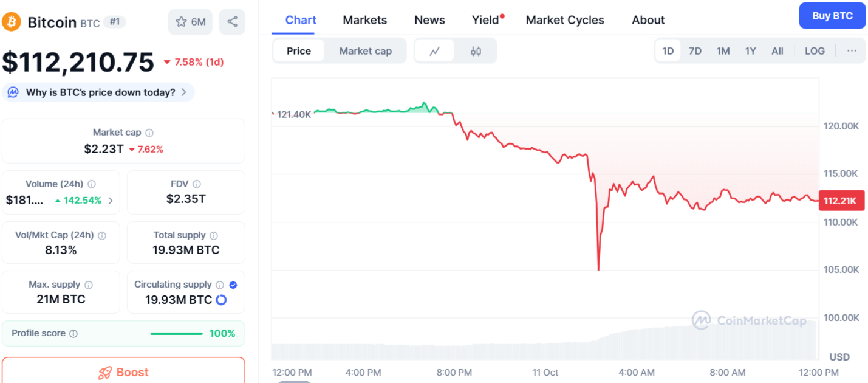
Task: Click the Bitcoin logo icon
Action: click(x=12, y=22)
